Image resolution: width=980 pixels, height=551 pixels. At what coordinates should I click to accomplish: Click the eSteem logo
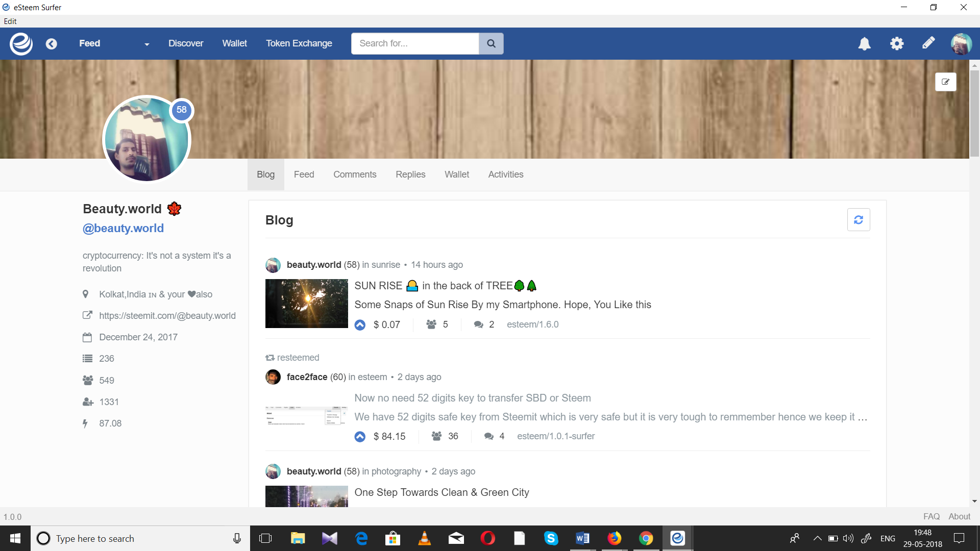pyautogui.click(x=21, y=43)
